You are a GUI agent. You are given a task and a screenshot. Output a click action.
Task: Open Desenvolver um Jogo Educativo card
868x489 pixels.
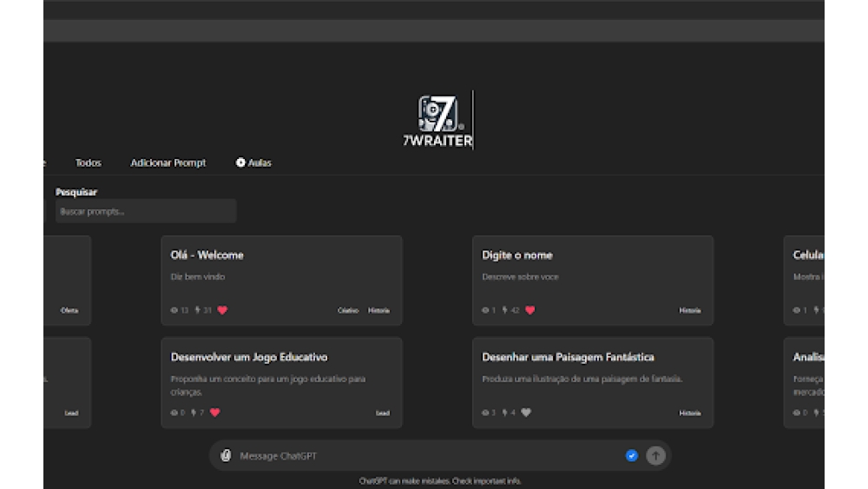tap(281, 383)
